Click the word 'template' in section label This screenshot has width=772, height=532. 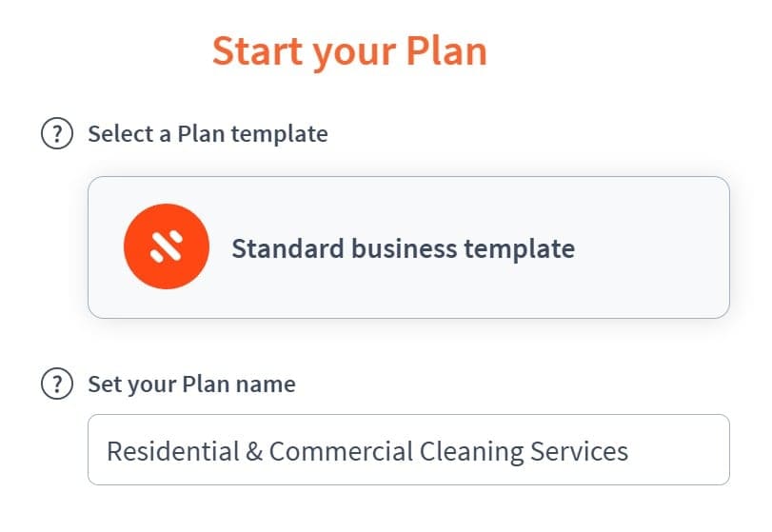[280, 134]
